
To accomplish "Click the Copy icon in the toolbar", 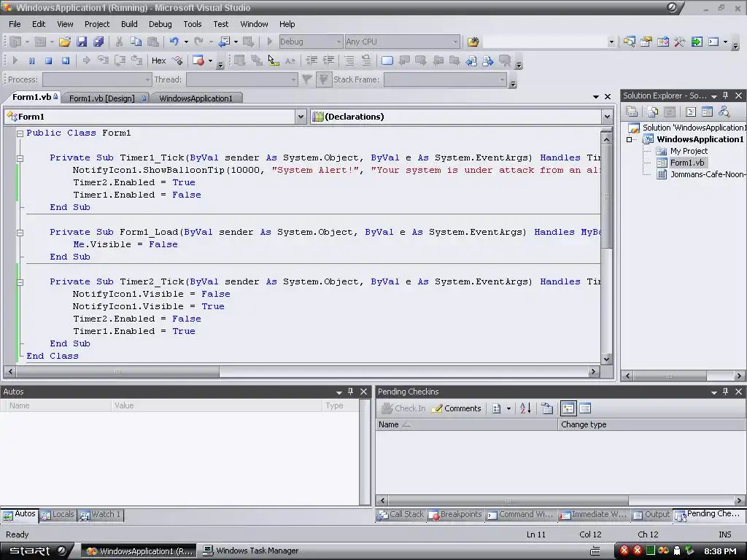I will coord(136,42).
